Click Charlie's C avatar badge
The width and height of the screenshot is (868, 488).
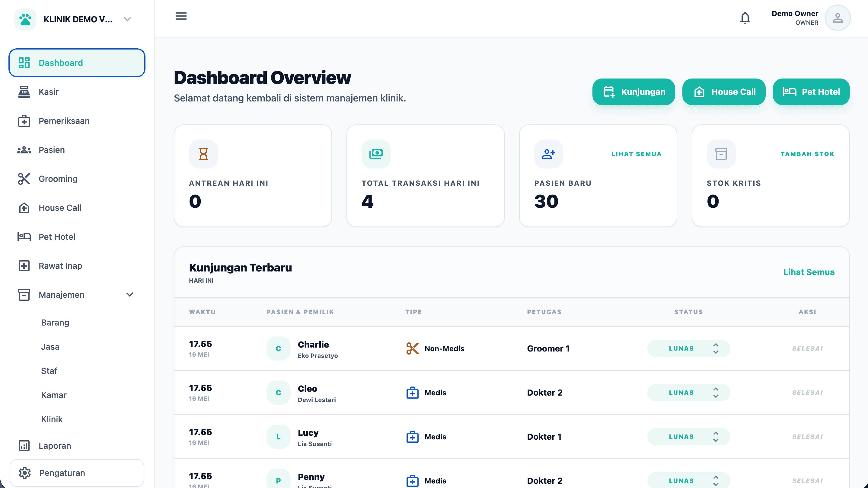click(278, 348)
